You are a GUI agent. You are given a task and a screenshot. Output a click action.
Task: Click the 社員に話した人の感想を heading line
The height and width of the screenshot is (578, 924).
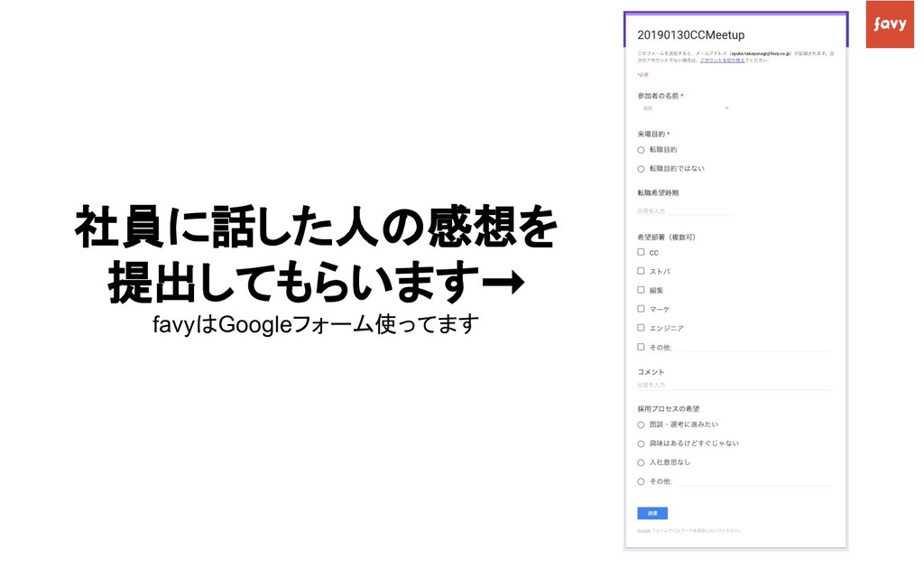pyautogui.click(x=317, y=228)
